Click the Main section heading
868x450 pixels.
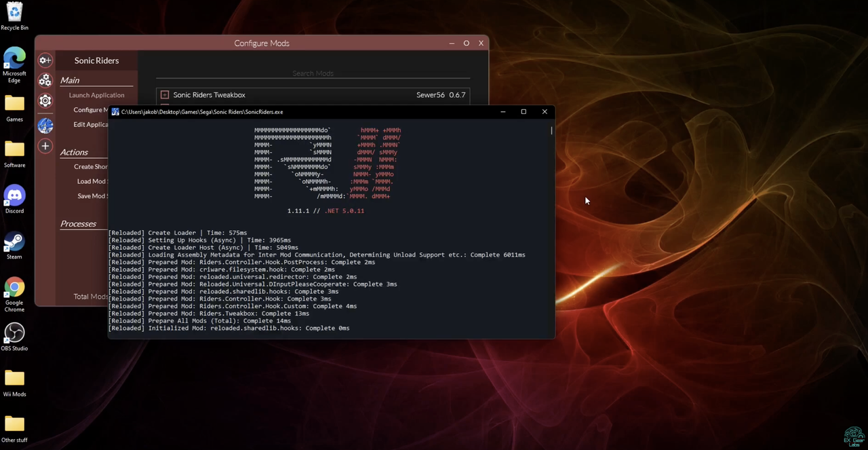(70, 80)
